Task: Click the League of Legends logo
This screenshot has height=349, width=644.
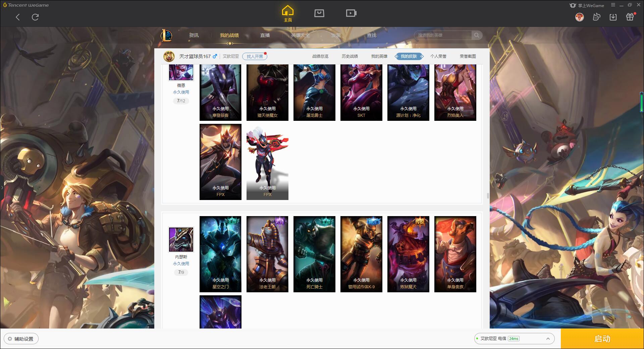Action: click(x=166, y=35)
